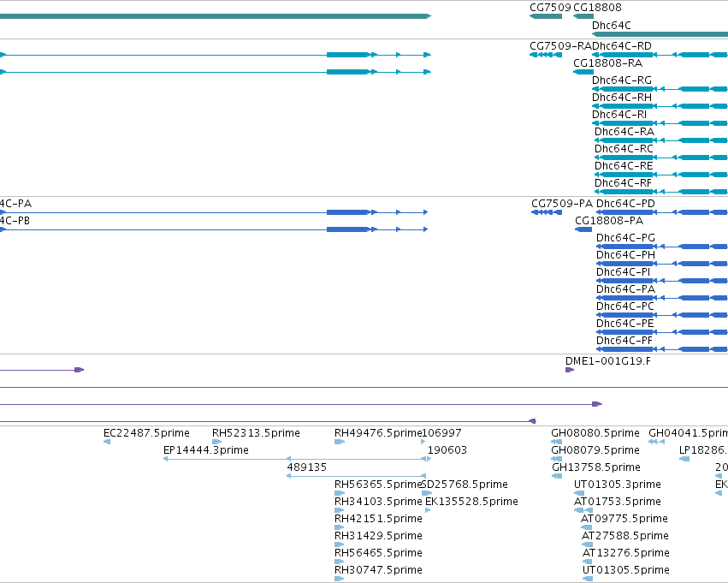
Task: Click the AT13276.5prime EST label
Action: tap(626, 554)
